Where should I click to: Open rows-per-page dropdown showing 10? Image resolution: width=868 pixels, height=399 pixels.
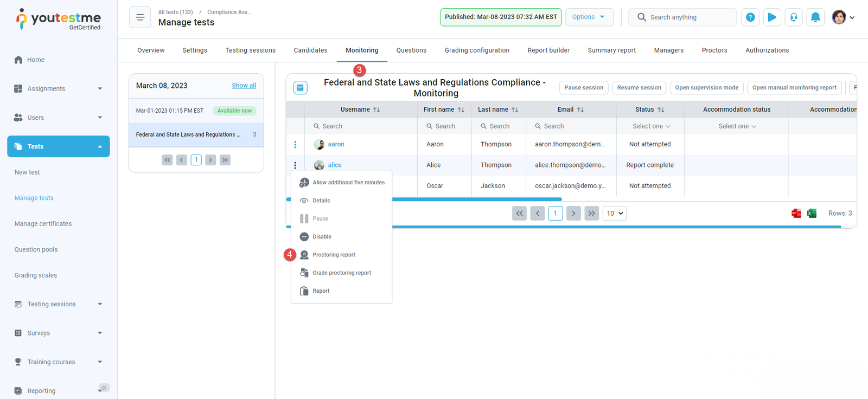(614, 214)
